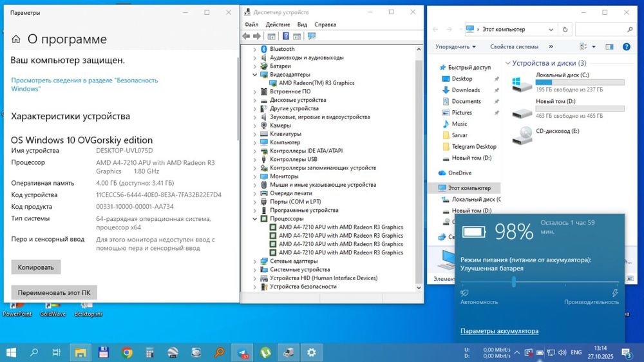Click the refresh button in Explorer address bar
This screenshot has width=644, height=362.
tap(565, 30)
